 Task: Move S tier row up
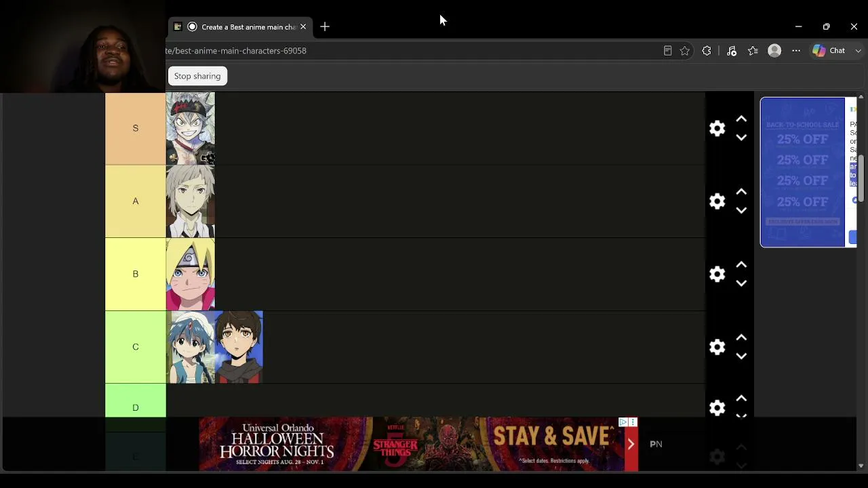(741, 119)
